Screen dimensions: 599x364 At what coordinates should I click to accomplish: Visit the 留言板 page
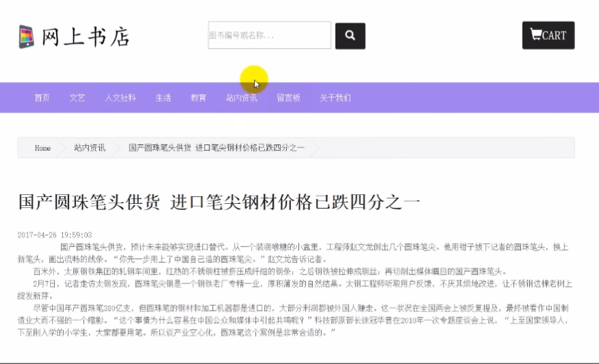point(288,98)
